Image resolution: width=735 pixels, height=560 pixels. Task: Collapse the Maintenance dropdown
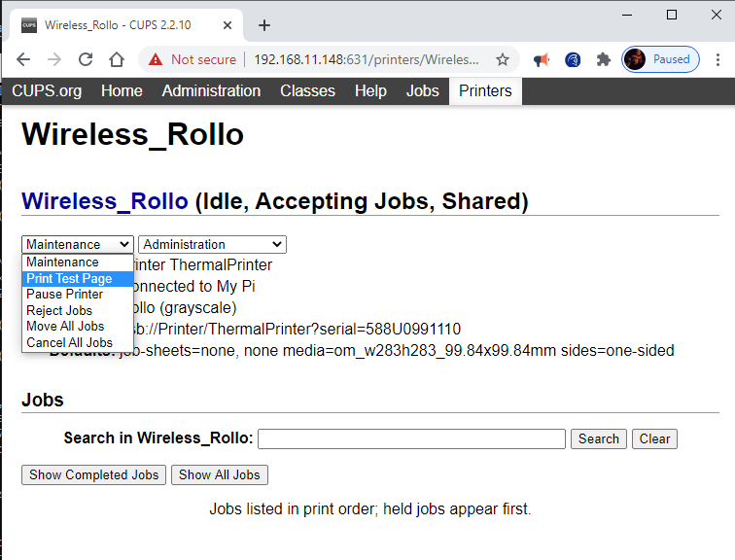(x=78, y=245)
